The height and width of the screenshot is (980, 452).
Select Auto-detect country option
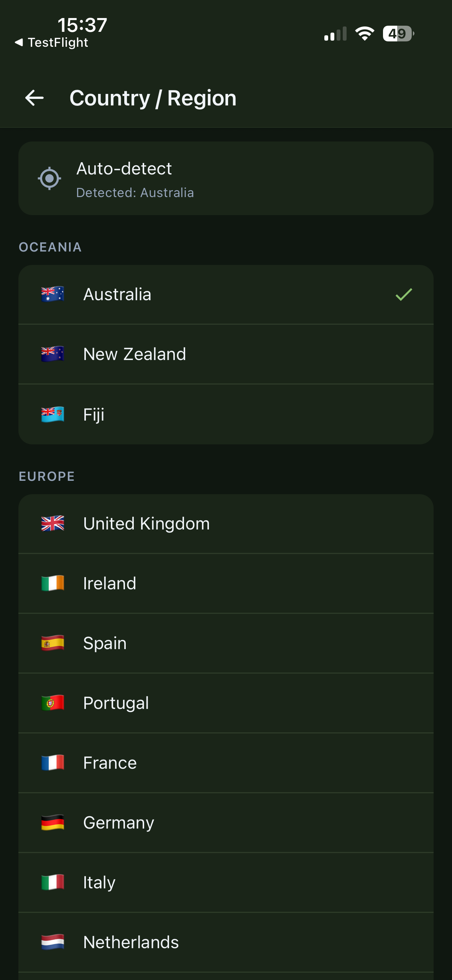click(225, 178)
